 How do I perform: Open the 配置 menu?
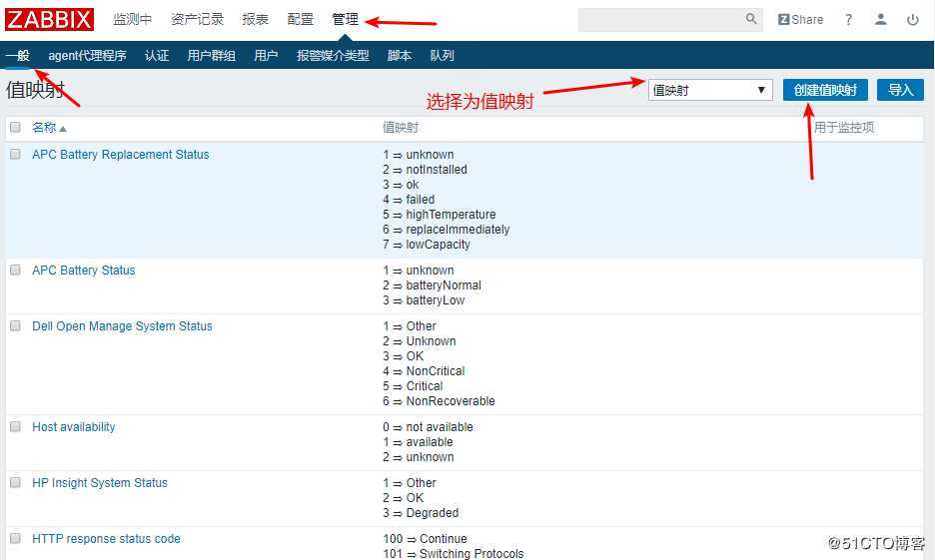coord(300,20)
